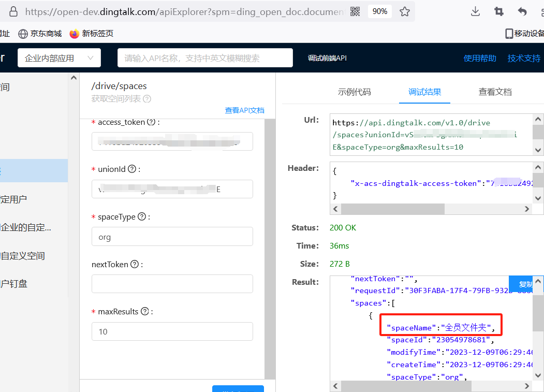Click the 移动设备 bookmarks item
544x392 pixels.
pyautogui.click(x=524, y=34)
